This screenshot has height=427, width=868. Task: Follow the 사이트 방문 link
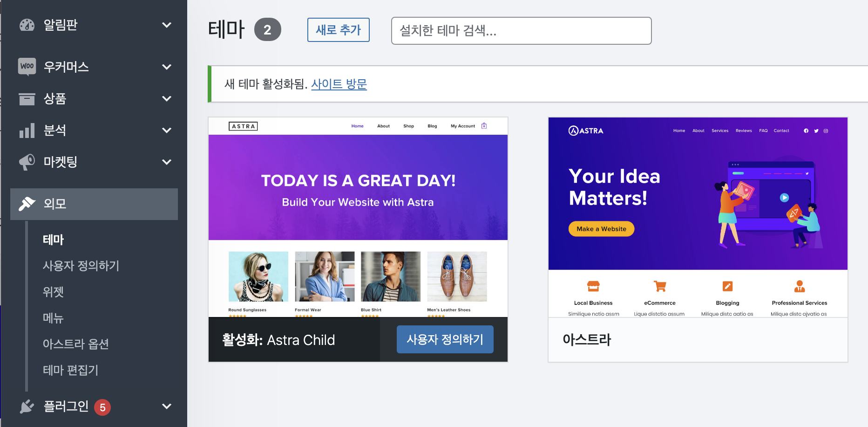(339, 84)
